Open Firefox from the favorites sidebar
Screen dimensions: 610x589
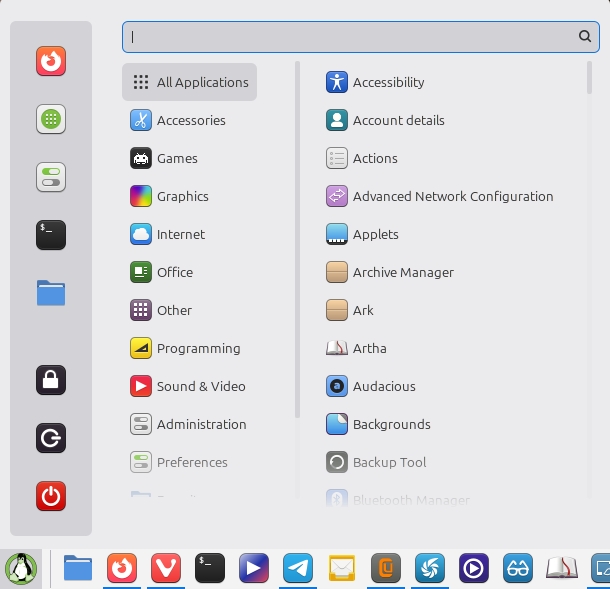tap(51, 61)
